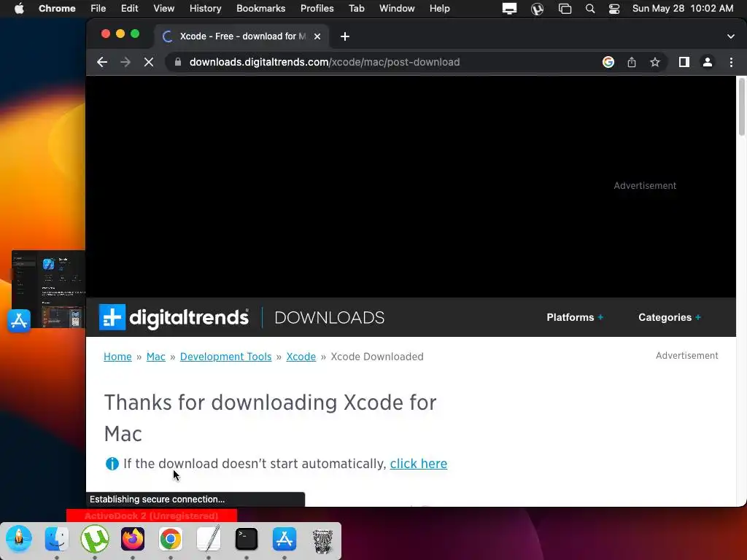This screenshot has height=560, width=747.
Task: Expand the tab search dropdown
Action: [x=730, y=36]
